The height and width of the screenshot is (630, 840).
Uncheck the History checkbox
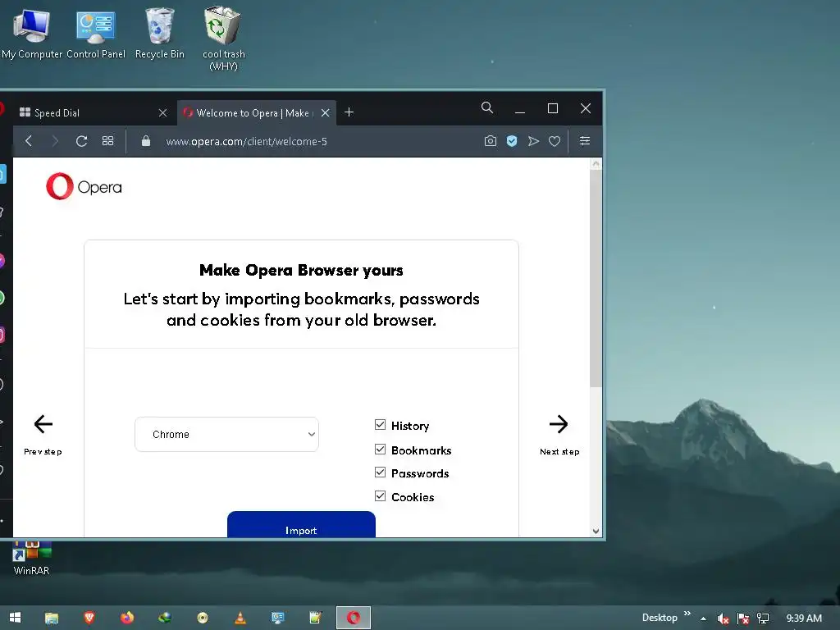click(380, 425)
